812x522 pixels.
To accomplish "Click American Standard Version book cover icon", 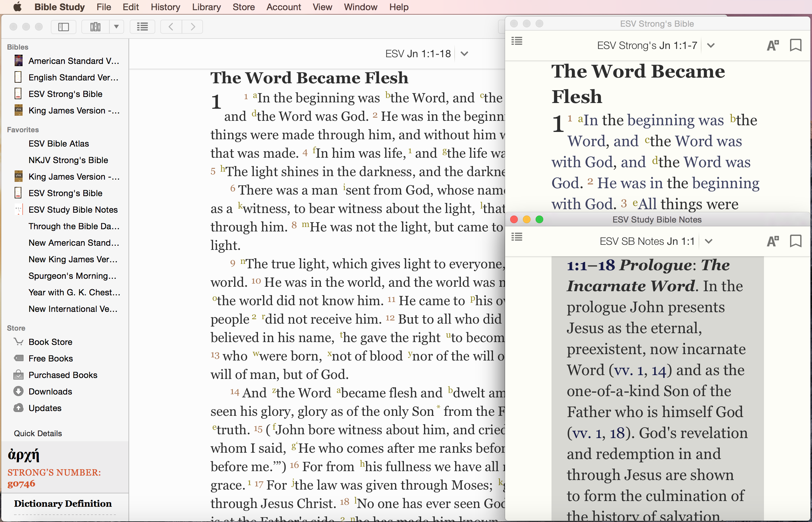I will click(18, 61).
